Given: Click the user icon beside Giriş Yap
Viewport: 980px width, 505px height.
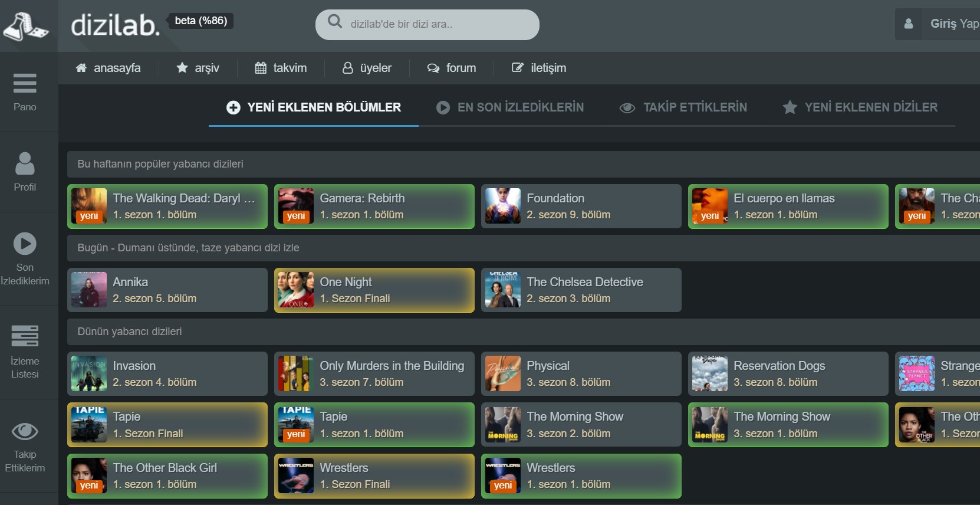Looking at the screenshot, I should (x=909, y=24).
